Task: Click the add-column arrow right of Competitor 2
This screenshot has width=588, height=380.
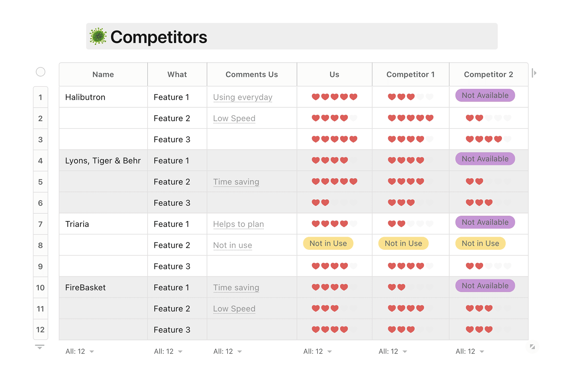Action: (x=534, y=73)
